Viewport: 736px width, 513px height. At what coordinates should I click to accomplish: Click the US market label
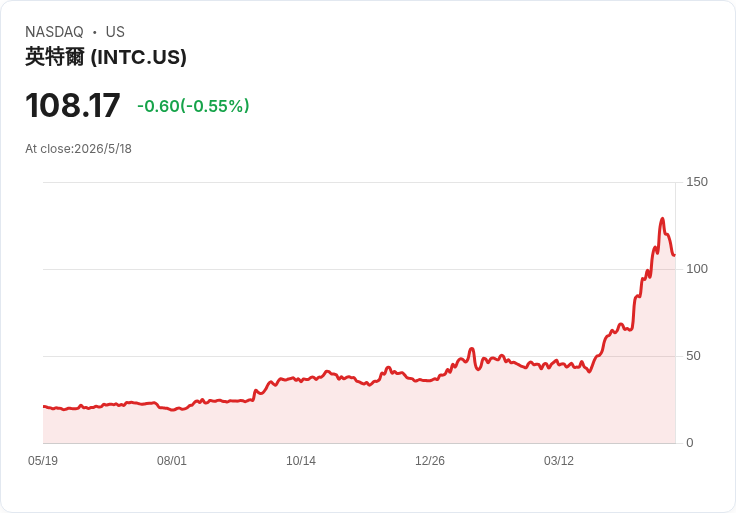115,31
